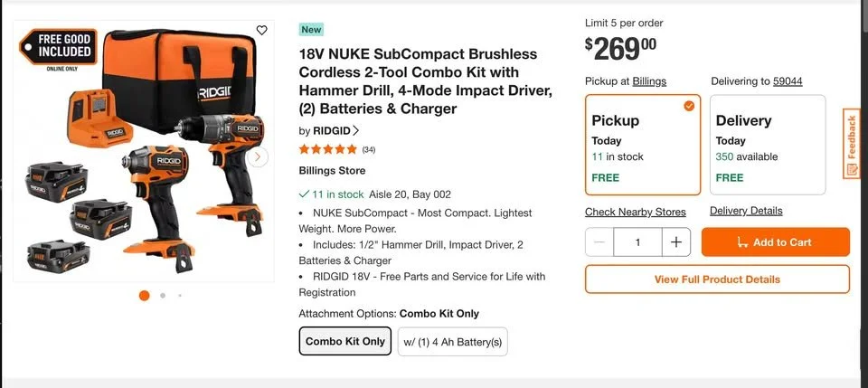
Task: Jump to the second carousel image dot
Action: pos(163,296)
